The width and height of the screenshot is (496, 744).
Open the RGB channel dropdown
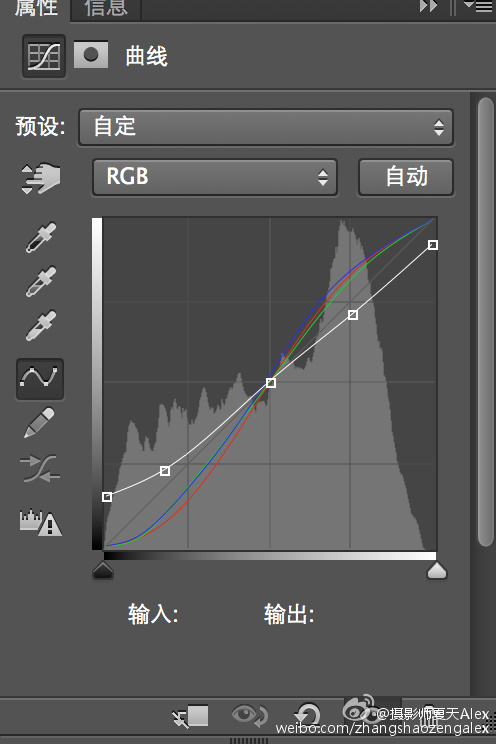tap(215, 177)
